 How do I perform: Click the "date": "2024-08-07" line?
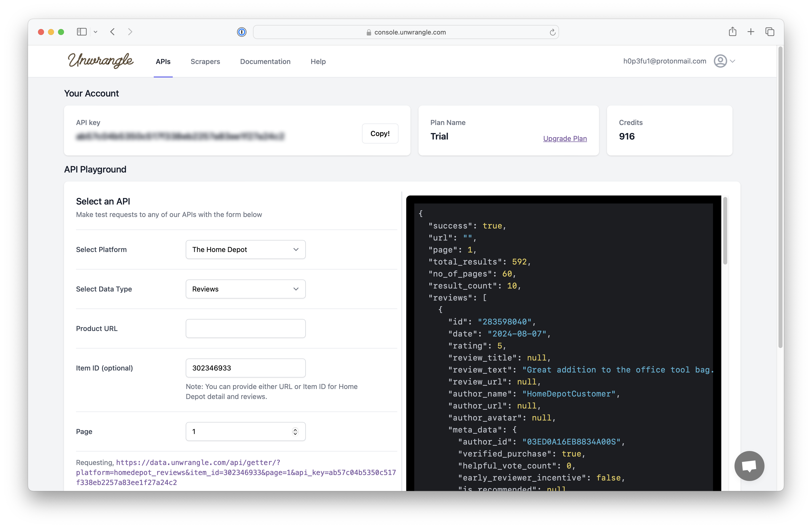click(499, 333)
